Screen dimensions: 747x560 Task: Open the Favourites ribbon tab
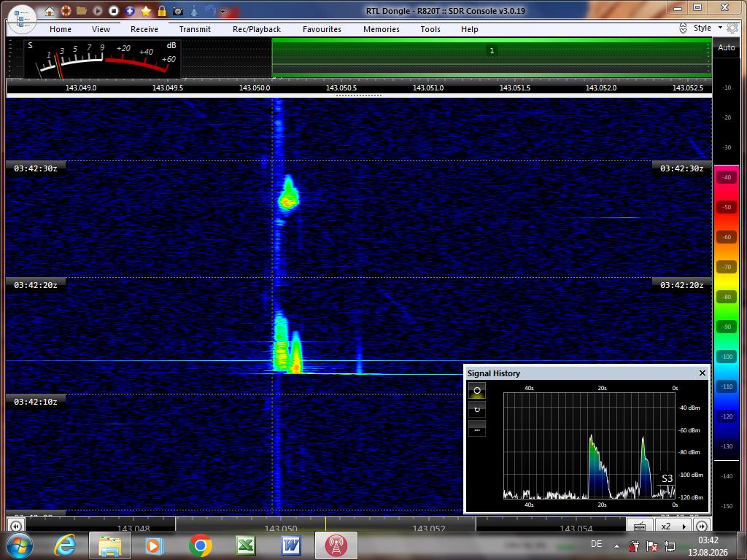point(322,29)
